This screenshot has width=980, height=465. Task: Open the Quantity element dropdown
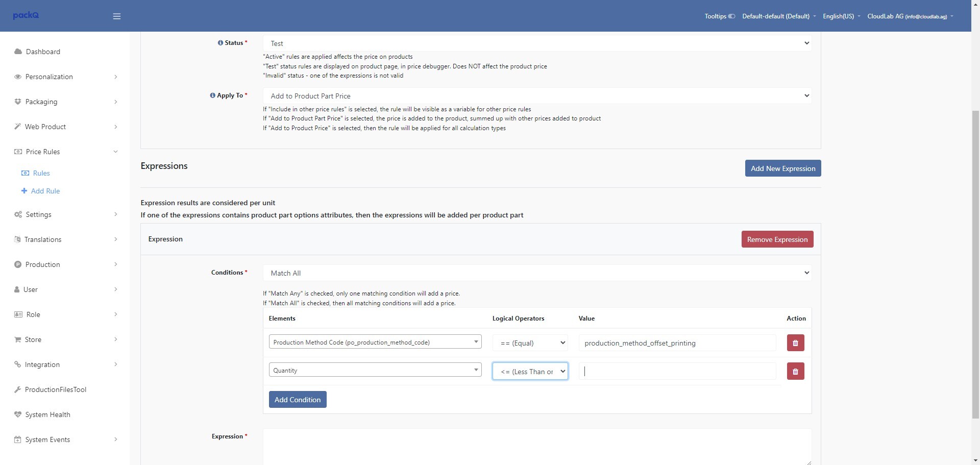(x=375, y=370)
